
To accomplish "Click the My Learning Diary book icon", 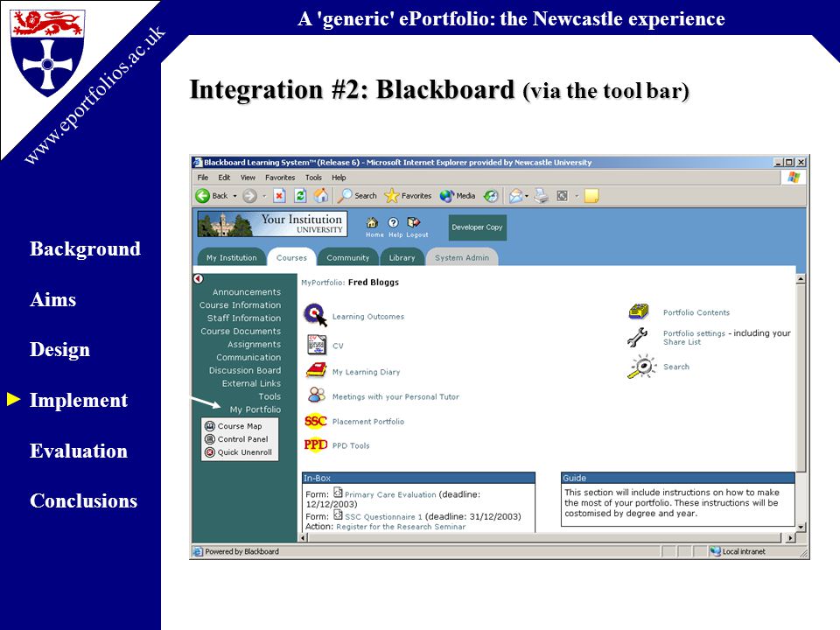I will click(316, 370).
